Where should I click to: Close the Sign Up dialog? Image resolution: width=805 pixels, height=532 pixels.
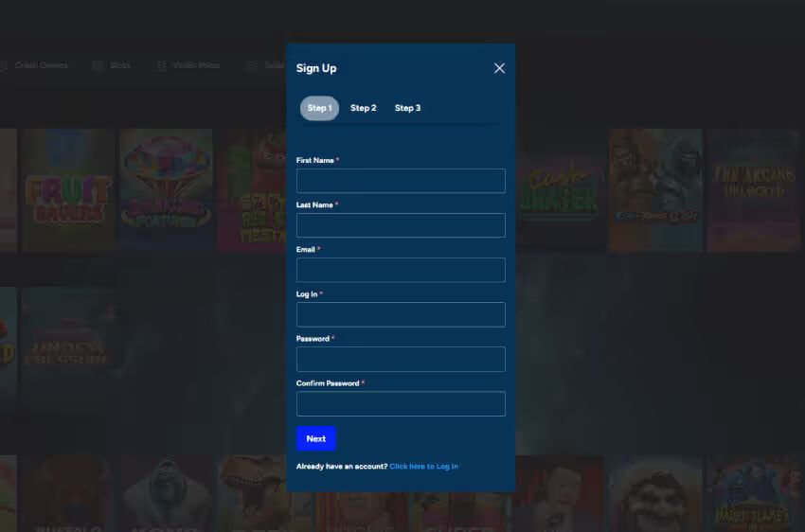[499, 68]
